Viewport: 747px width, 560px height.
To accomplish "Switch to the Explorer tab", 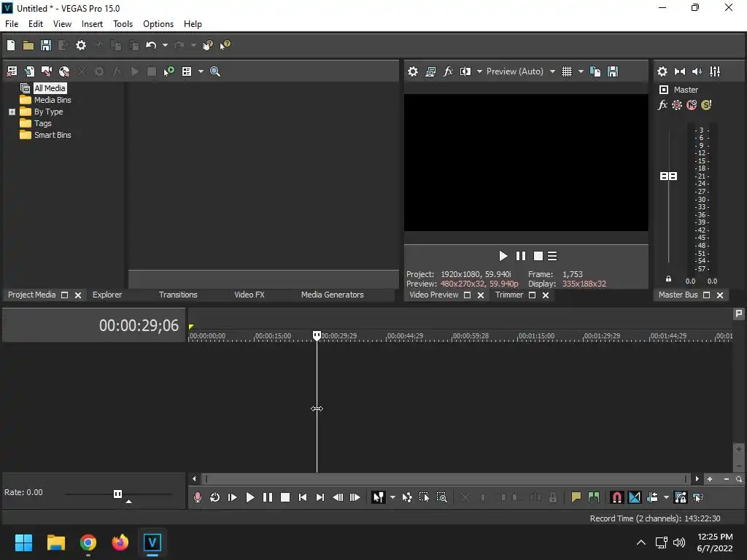I will [107, 295].
